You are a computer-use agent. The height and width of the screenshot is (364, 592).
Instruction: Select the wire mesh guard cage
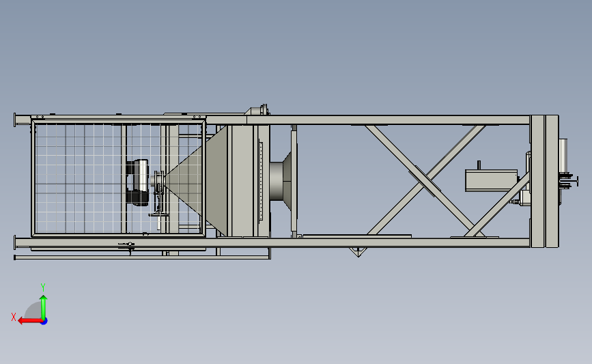119,178
